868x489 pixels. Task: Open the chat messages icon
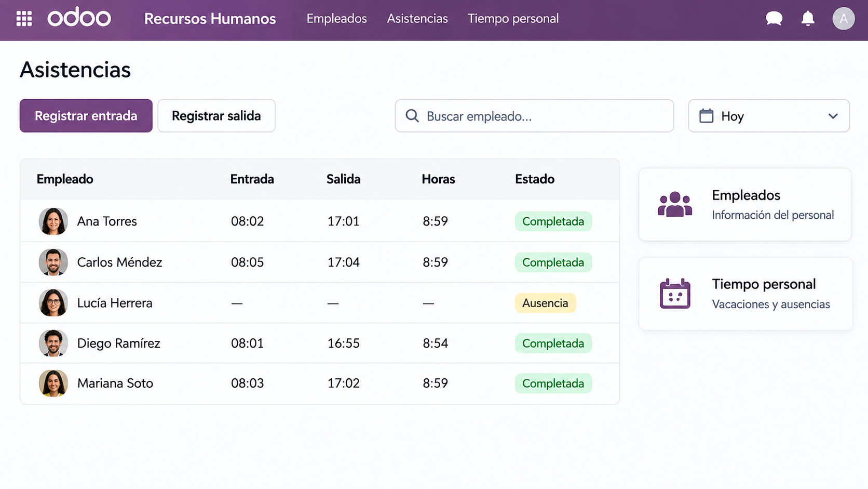(774, 19)
